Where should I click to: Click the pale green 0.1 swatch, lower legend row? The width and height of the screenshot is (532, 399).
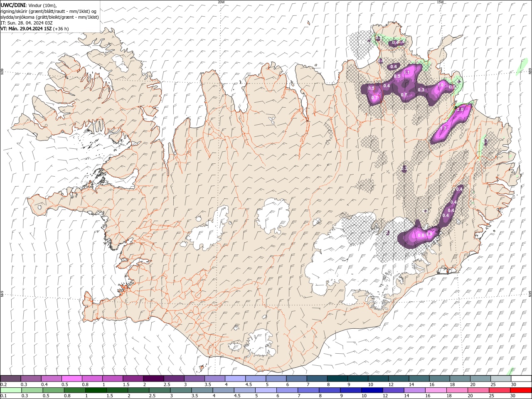click(x=11, y=390)
